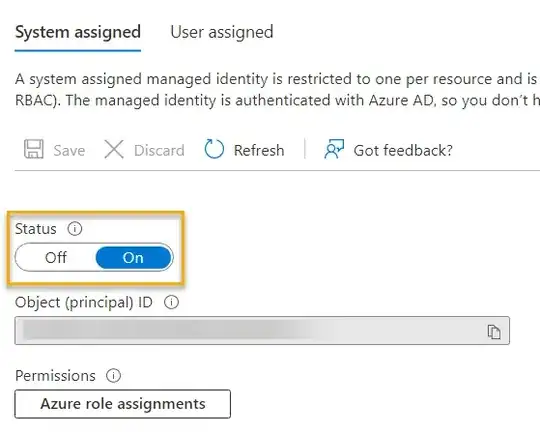Click the Discard X icon

tap(114, 150)
